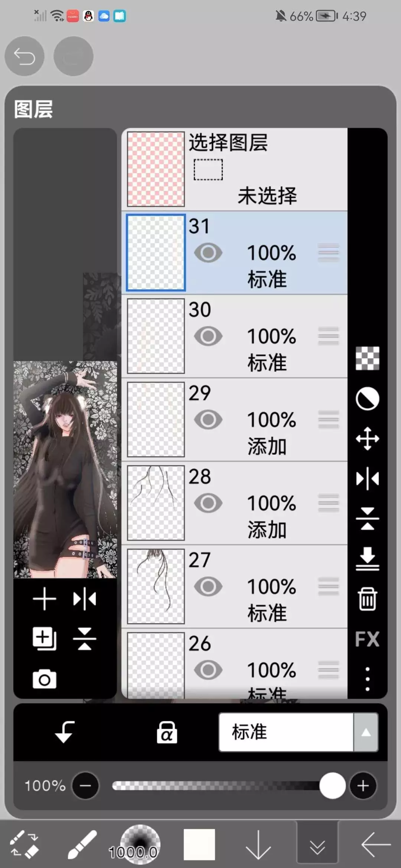Image resolution: width=401 pixels, height=868 pixels.
Task: Open the FX filter menu
Action: click(x=367, y=639)
